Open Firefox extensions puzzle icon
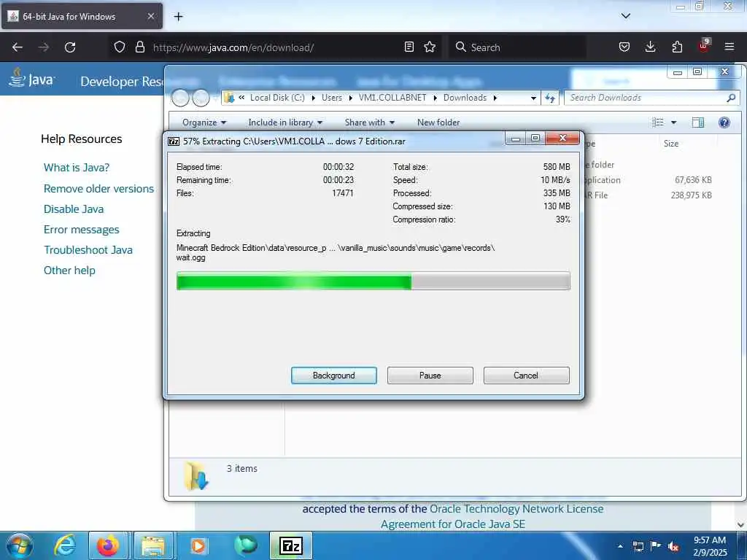 [677, 47]
